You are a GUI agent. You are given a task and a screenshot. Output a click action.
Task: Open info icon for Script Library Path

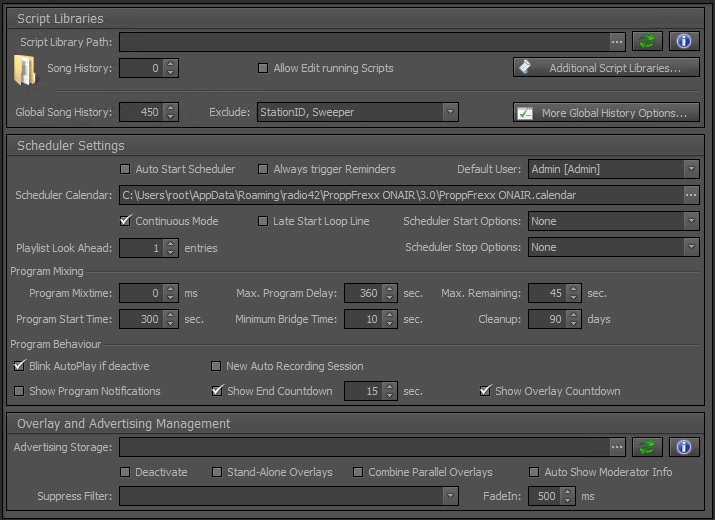tap(684, 42)
